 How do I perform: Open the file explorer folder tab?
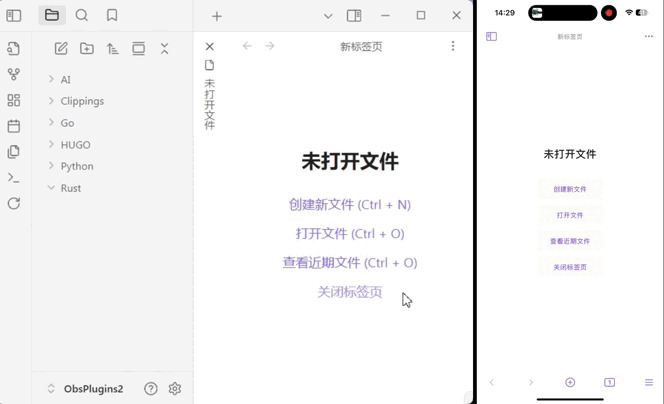(x=52, y=16)
